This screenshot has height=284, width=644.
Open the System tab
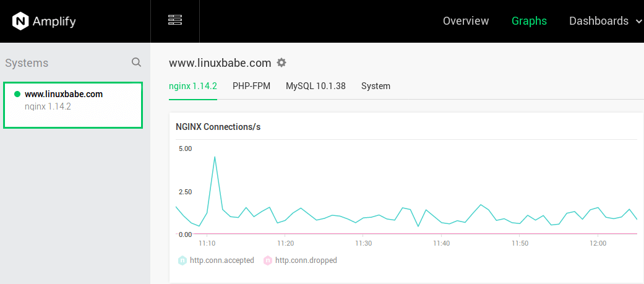(x=376, y=86)
